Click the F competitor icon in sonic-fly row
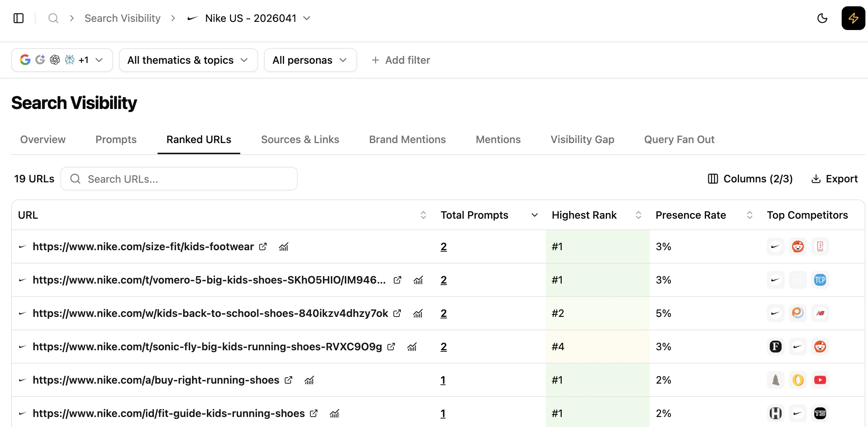868x427 pixels. click(x=776, y=347)
